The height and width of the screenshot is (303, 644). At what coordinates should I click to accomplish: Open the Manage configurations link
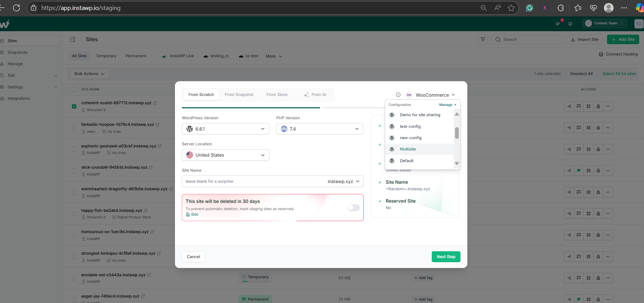pyautogui.click(x=447, y=105)
